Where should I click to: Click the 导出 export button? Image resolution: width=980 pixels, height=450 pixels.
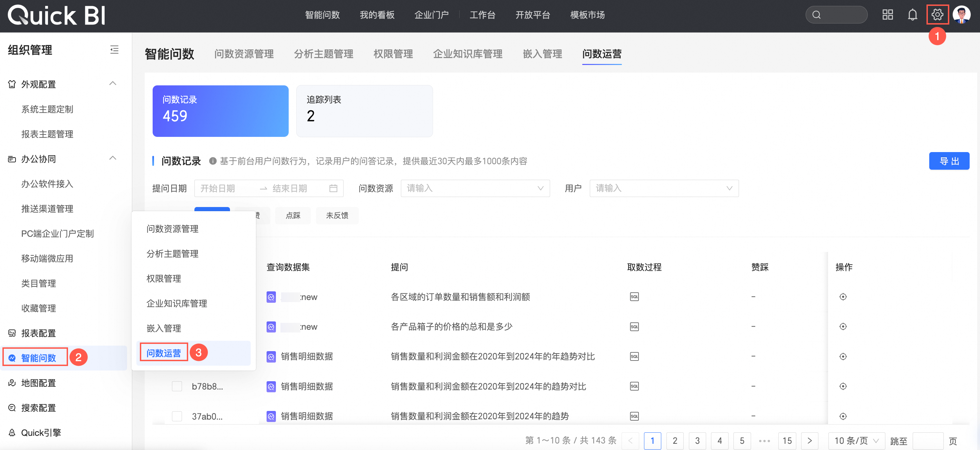click(x=949, y=161)
